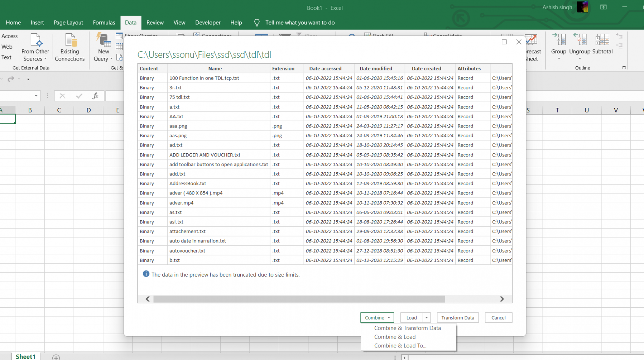The width and height of the screenshot is (644, 360).
Task: Add a new sheet with plus icon
Action: click(56, 357)
